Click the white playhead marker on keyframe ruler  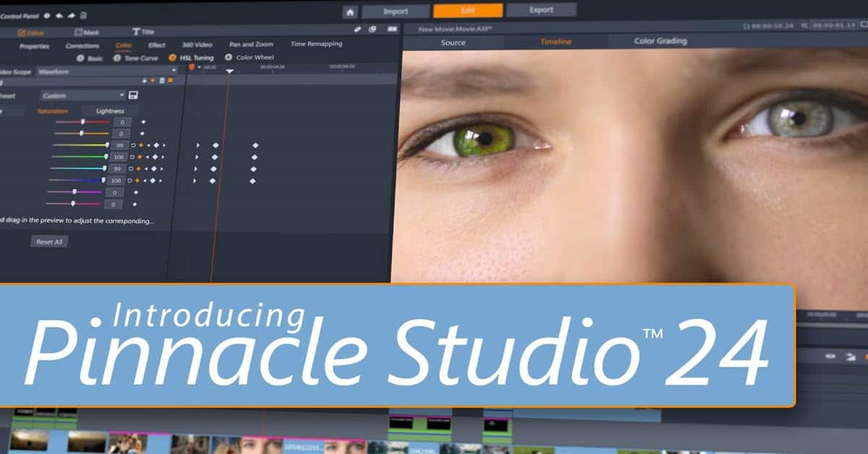tap(229, 71)
